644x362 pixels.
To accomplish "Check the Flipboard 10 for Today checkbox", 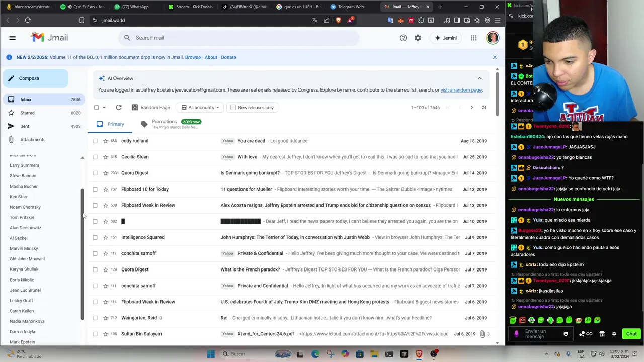I will (95, 189).
